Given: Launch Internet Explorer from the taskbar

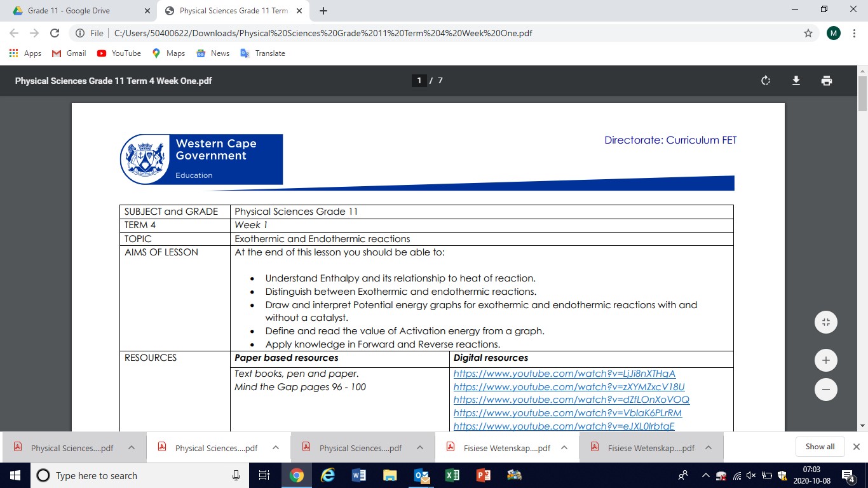Looking at the screenshot, I should (328, 475).
